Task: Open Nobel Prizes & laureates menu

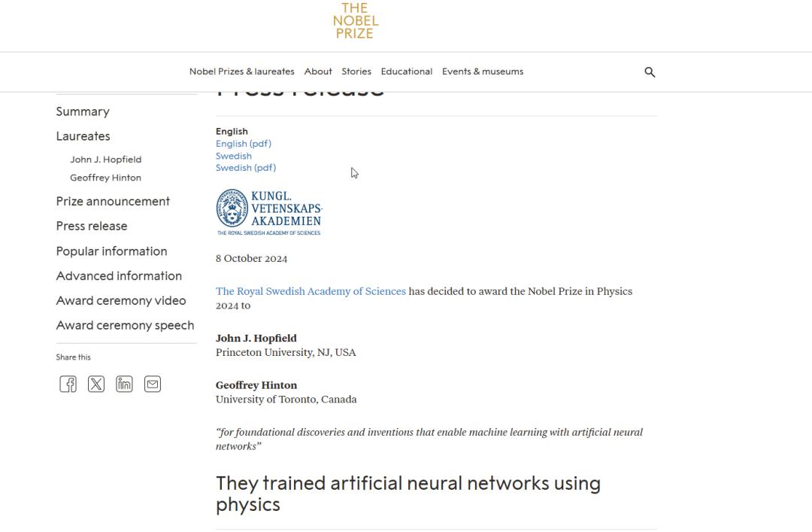Action: tap(242, 71)
